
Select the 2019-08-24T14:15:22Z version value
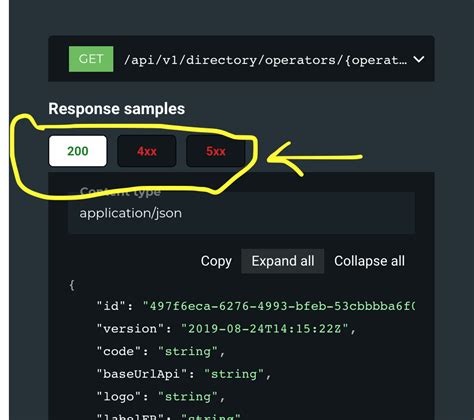(265, 329)
